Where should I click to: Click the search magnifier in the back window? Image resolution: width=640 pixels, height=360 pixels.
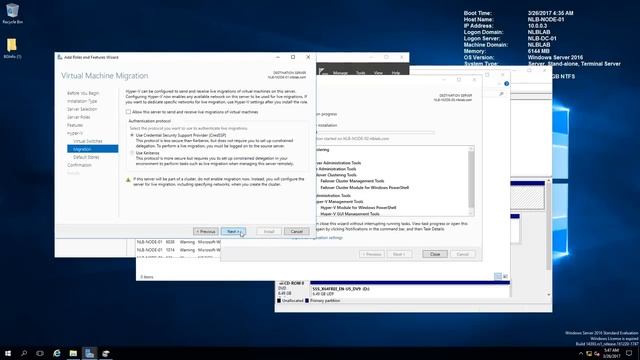click(x=501, y=94)
